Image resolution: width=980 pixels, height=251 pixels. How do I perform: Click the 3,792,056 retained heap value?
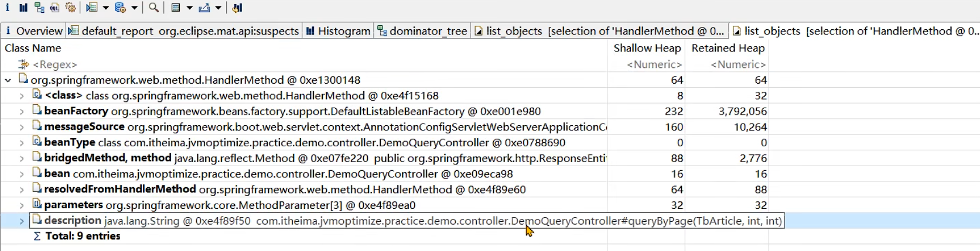pos(742,111)
